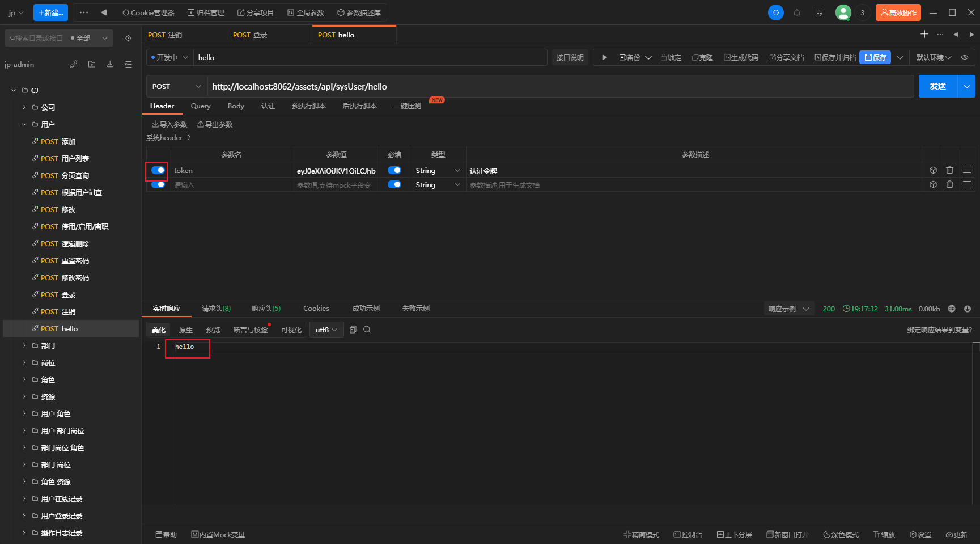Click the locate target icon beside search
Image resolution: width=980 pixels, height=544 pixels.
click(x=128, y=38)
